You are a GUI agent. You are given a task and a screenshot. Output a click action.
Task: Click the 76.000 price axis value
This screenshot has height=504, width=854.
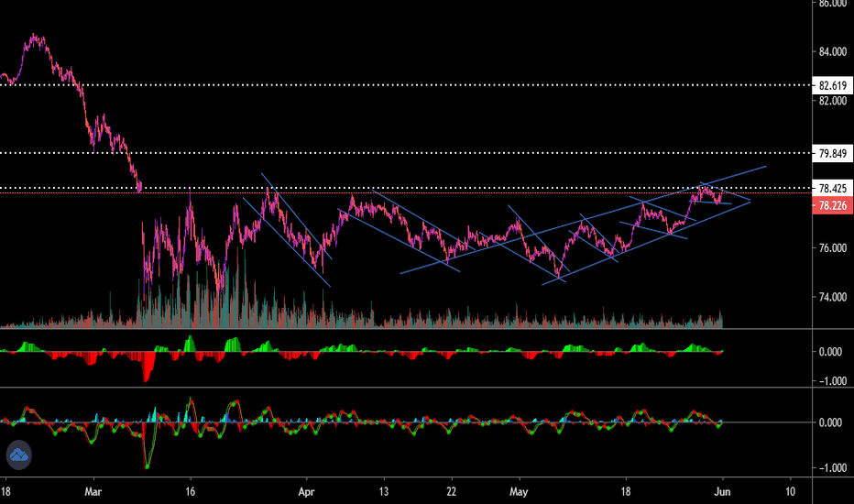[833, 248]
